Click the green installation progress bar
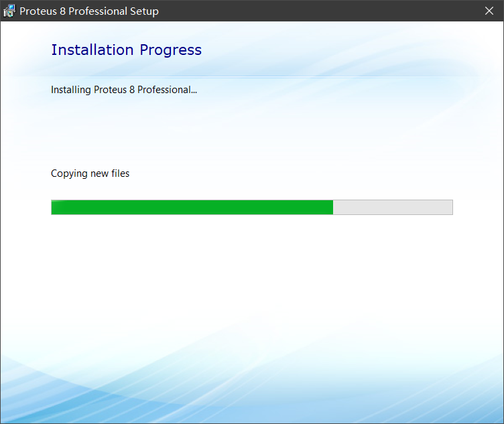This screenshot has width=504, height=424. 252,207
